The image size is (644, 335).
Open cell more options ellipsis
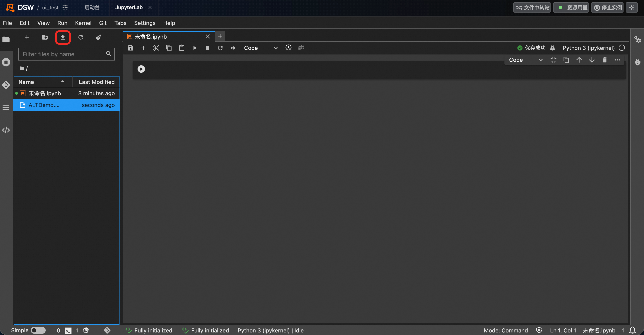(617, 60)
